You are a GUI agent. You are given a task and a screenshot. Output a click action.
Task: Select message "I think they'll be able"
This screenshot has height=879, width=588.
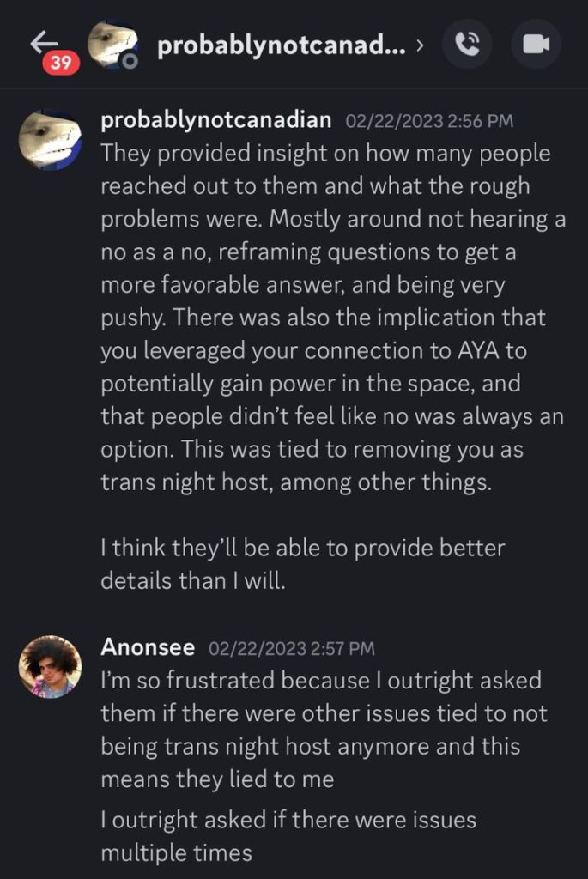tap(300, 561)
